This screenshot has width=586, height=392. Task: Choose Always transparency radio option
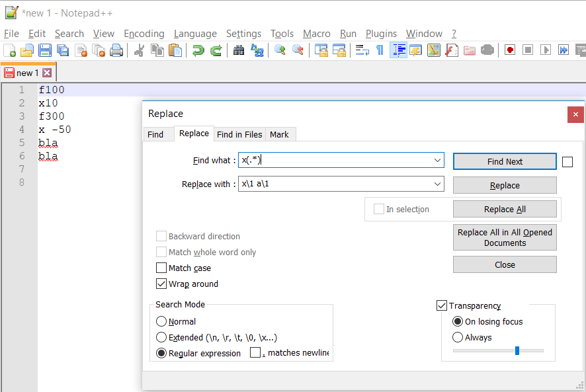click(x=458, y=338)
